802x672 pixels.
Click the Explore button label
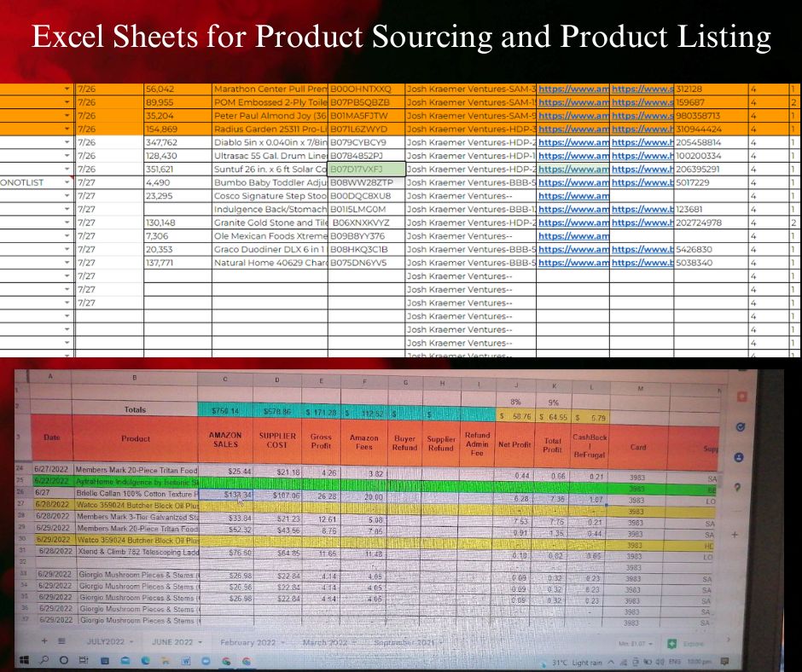click(693, 643)
